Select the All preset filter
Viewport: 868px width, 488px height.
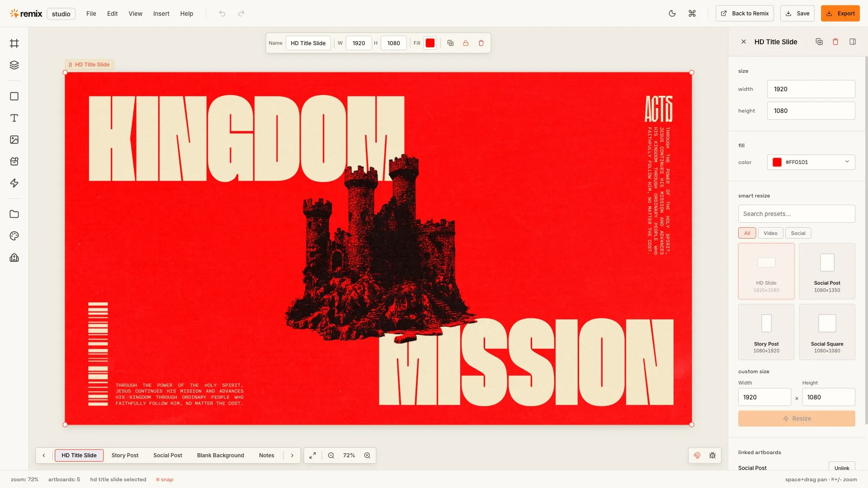pos(747,233)
